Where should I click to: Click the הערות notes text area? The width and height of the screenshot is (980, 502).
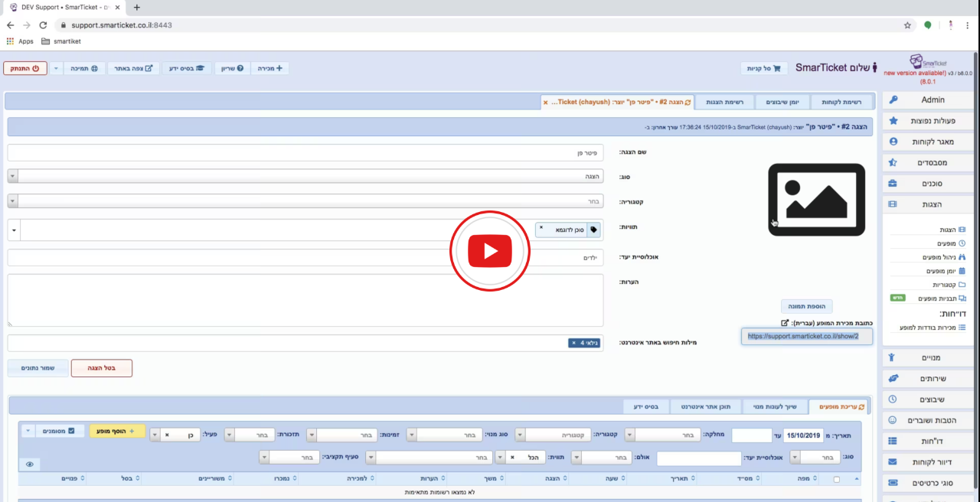[x=306, y=300]
